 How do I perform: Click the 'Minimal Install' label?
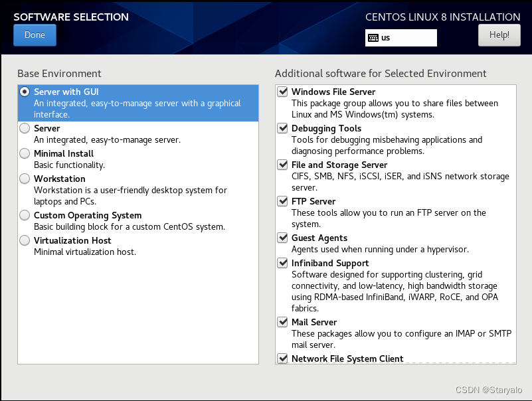pos(64,153)
